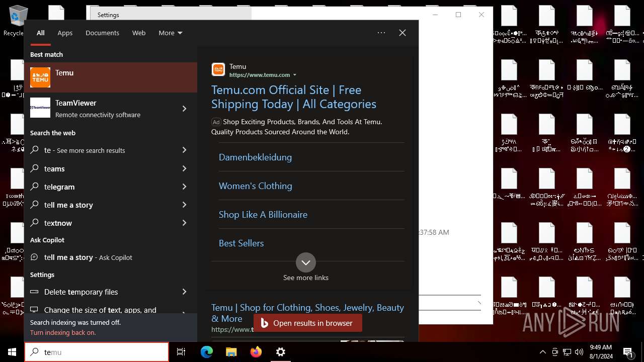Open the Women's Clothing link

point(255,186)
